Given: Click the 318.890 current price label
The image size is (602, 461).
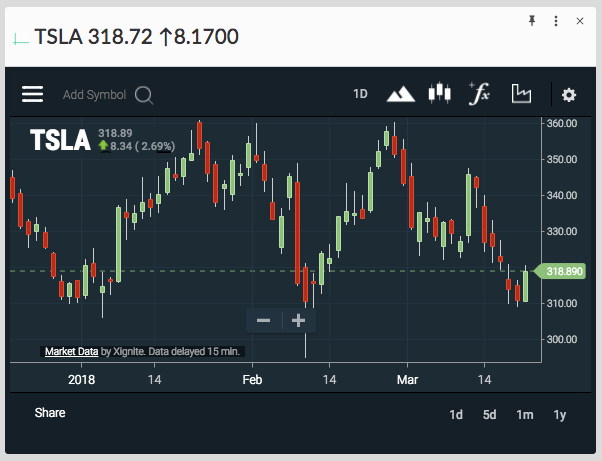Looking at the screenshot, I should pyautogui.click(x=561, y=271).
